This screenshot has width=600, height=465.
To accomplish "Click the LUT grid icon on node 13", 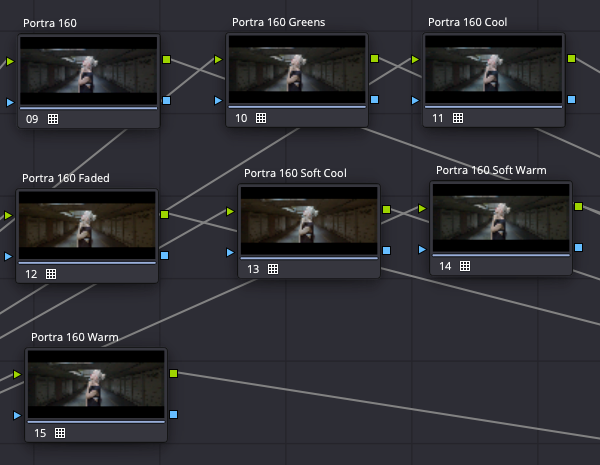I will tap(272, 269).
